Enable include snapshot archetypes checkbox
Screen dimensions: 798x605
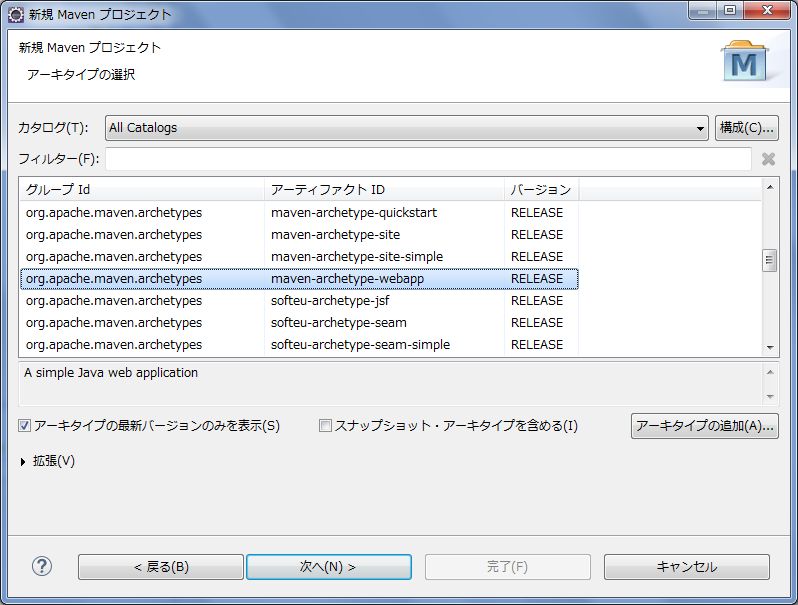tap(325, 425)
